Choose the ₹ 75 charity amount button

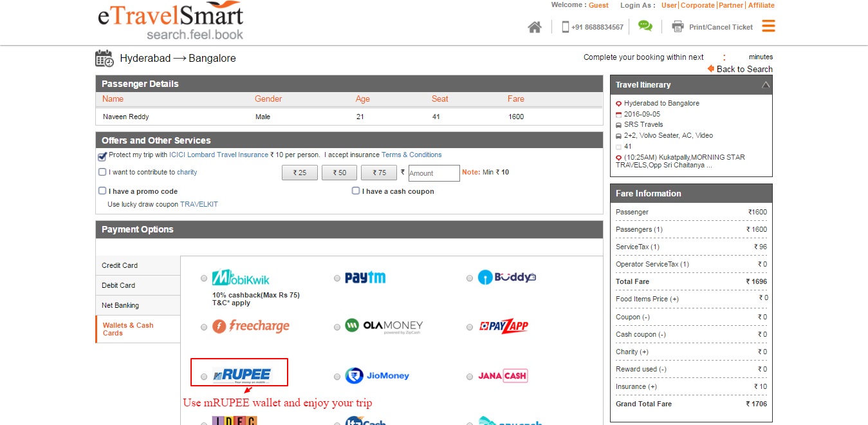pyautogui.click(x=378, y=173)
